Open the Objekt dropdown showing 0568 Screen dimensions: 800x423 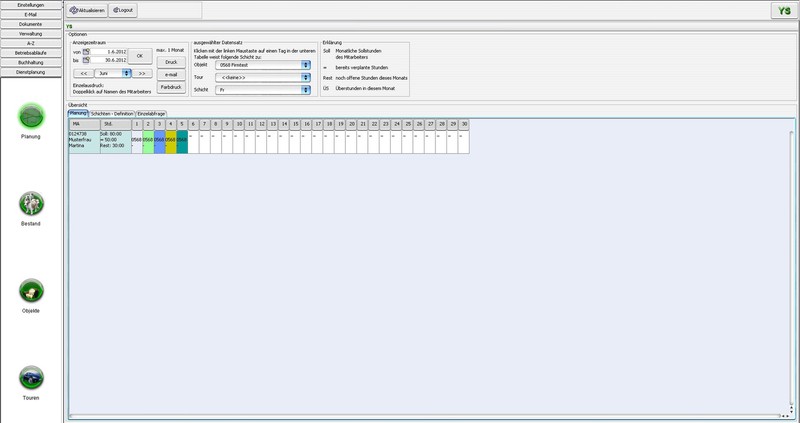pos(263,65)
